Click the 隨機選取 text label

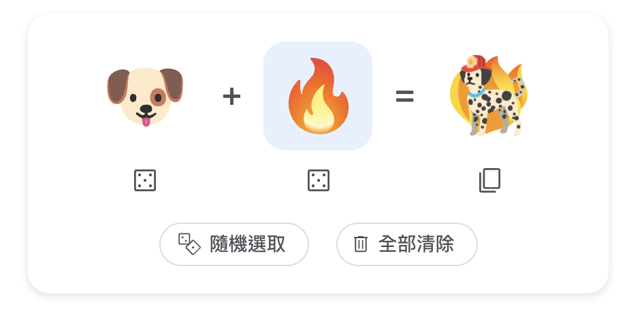pos(247,244)
